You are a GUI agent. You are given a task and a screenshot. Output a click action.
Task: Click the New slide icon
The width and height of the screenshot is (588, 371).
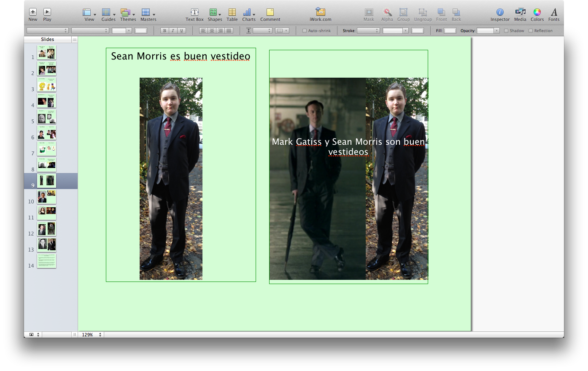33,12
